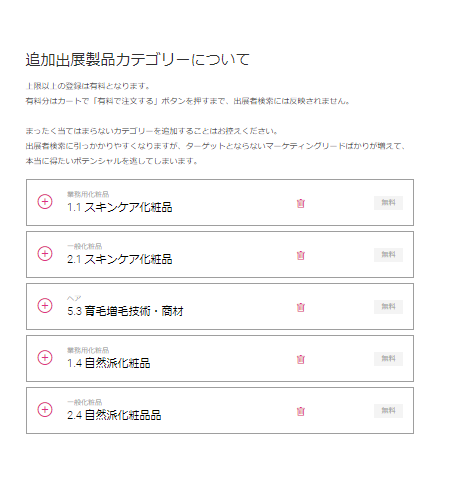
Task: Select the 5.3 育毛増毛技術・商材 category title
Action: (x=125, y=311)
